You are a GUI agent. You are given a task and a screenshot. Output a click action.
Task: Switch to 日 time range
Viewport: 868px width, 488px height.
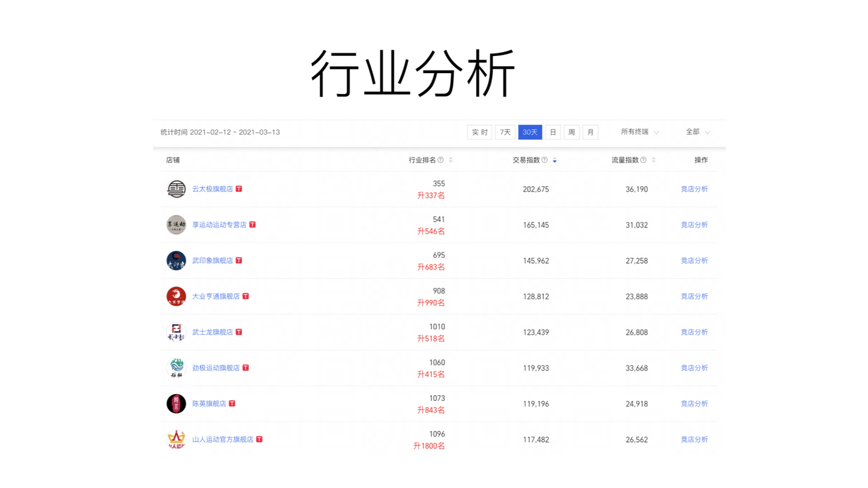(553, 132)
